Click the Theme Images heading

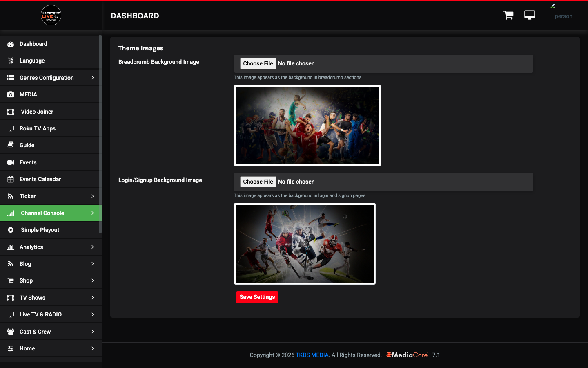tap(141, 48)
